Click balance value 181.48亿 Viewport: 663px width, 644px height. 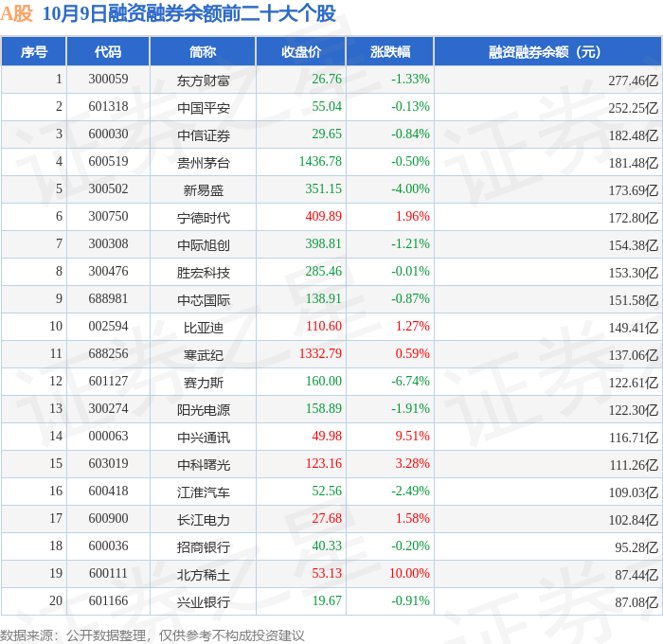[x=633, y=163]
